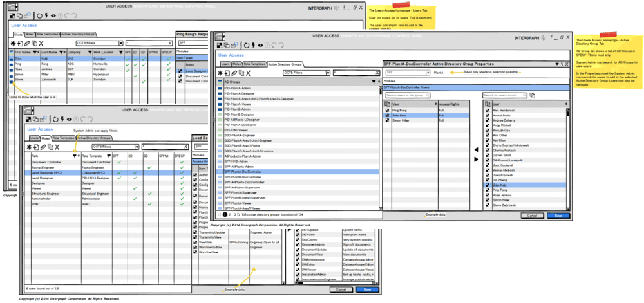The height and width of the screenshot is (303, 644).
Task: Click Save button in Roles window bottom
Action: point(367,289)
